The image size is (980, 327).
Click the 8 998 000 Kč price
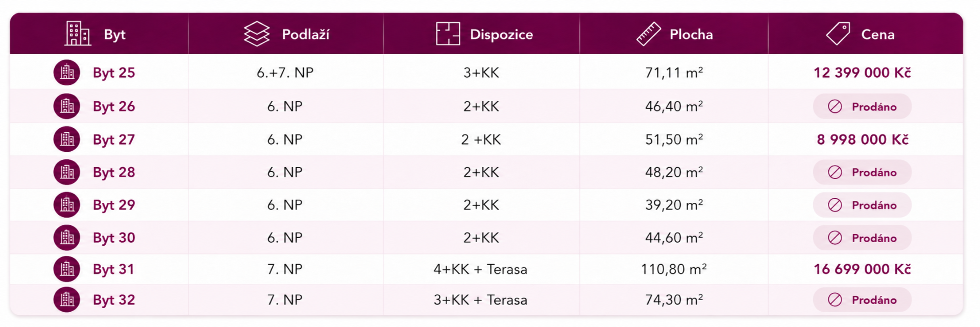point(863,139)
